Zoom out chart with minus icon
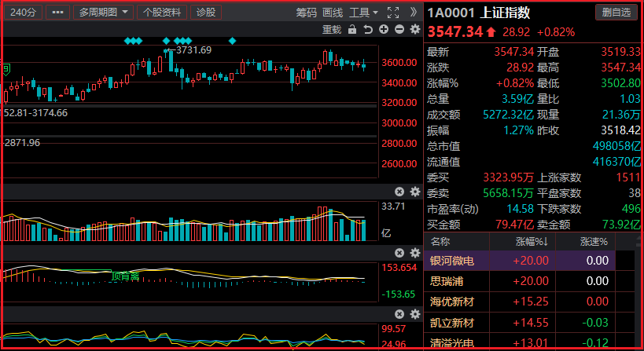The image size is (644, 351). pos(399,30)
